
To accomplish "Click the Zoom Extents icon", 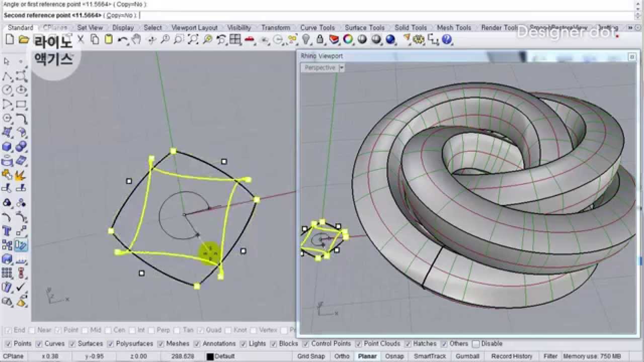I will point(193,40).
